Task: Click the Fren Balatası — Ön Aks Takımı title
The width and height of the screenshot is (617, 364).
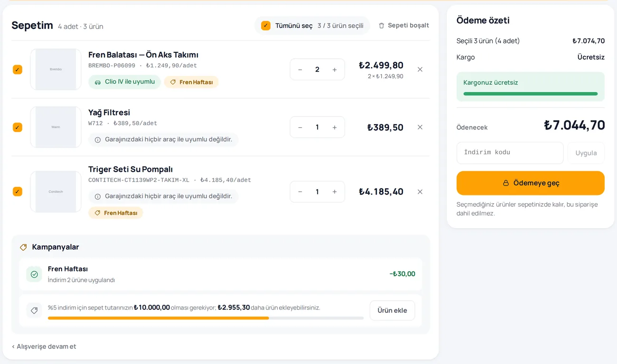Action: [x=143, y=55]
